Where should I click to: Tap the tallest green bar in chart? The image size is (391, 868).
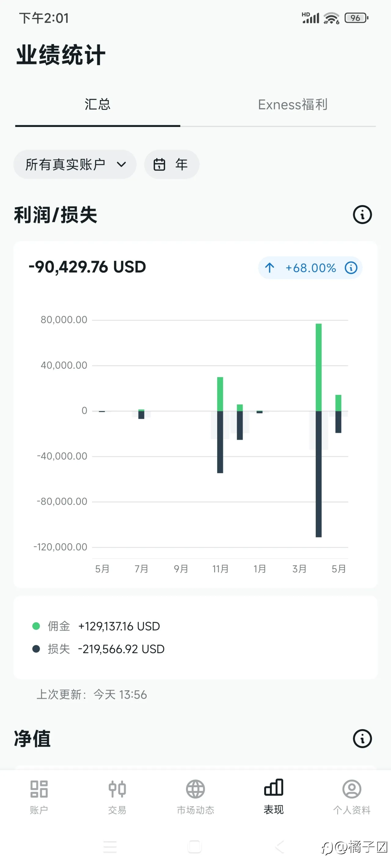click(319, 367)
